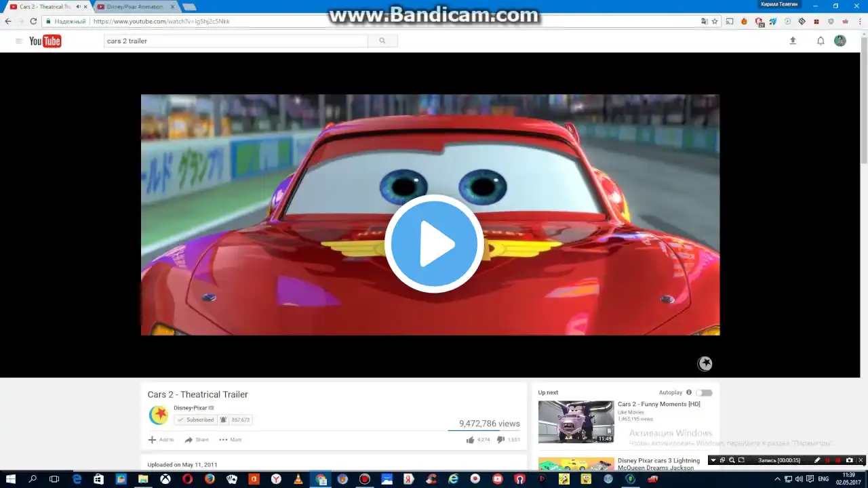Click 'Uploaded on May 11, 2011' text
The image size is (868, 488).
pos(182,465)
